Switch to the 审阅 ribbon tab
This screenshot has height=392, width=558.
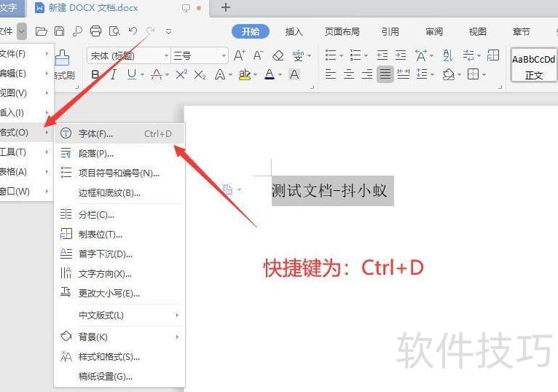(x=434, y=31)
